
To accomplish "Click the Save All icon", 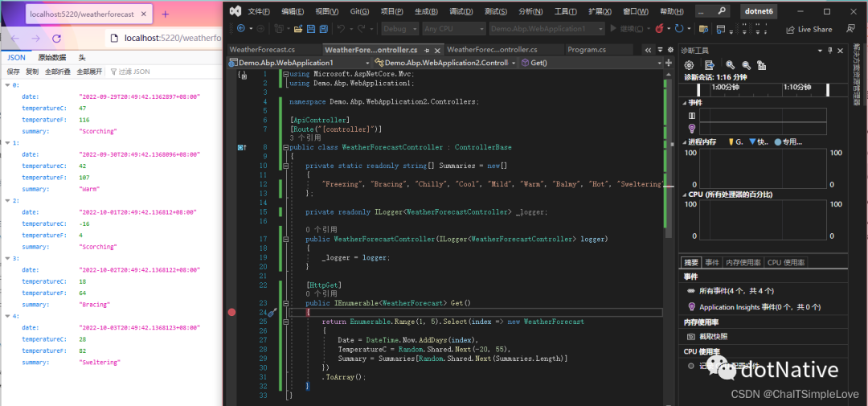I will pos(323,29).
